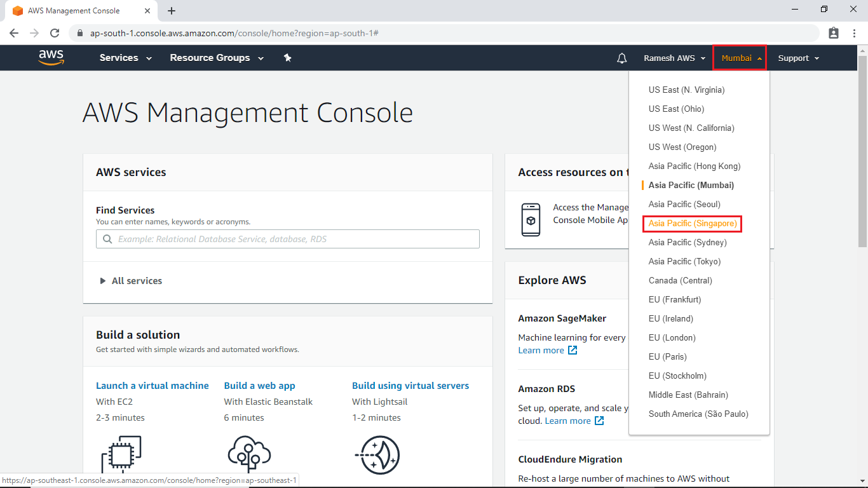Click the pin shortcut icon in navbar
This screenshot has width=868, height=488.
287,58
